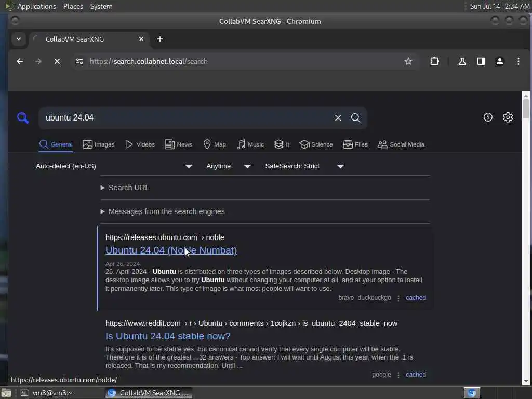This screenshot has width=532, height=399.
Task: Click the scrollbar down arrow
Action: point(526,381)
